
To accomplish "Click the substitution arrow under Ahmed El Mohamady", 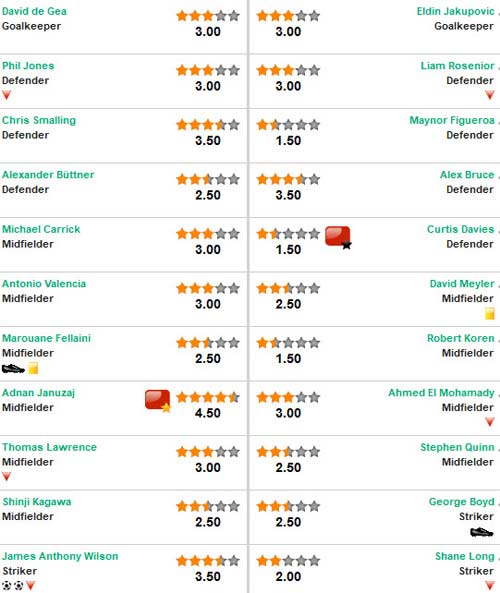I will tap(490, 422).
